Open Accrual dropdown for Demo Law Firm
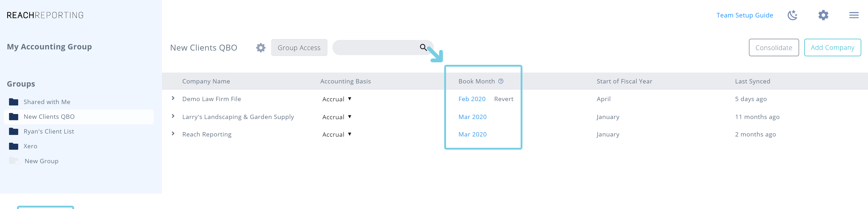The width and height of the screenshot is (868, 209). point(337,99)
